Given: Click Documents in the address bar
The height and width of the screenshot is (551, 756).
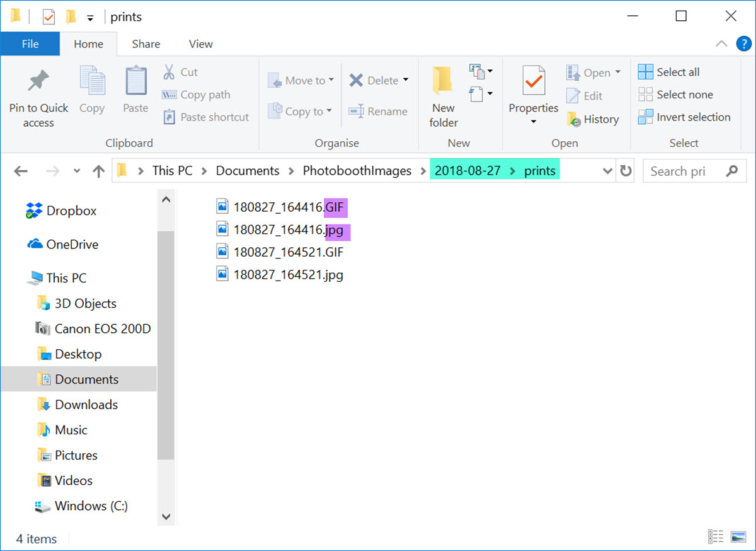Looking at the screenshot, I should click(248, 171).
